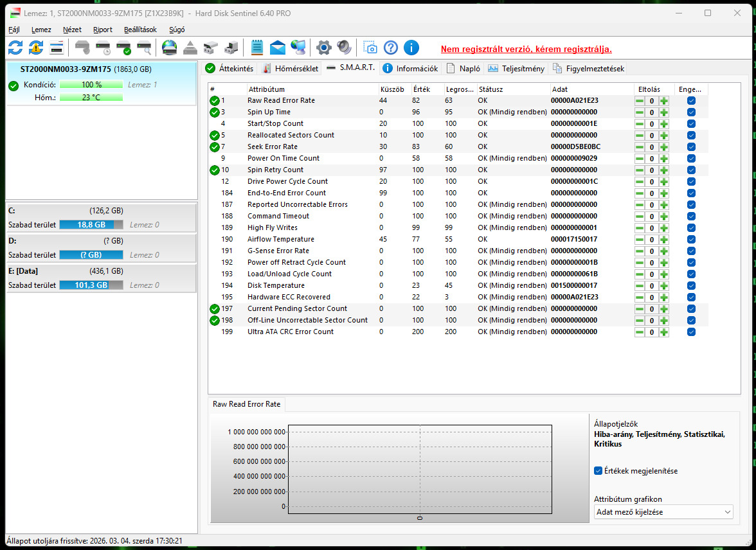Switch to the Napló tab
Viewport: 756px width, 550px height.
tap(464, 69)
